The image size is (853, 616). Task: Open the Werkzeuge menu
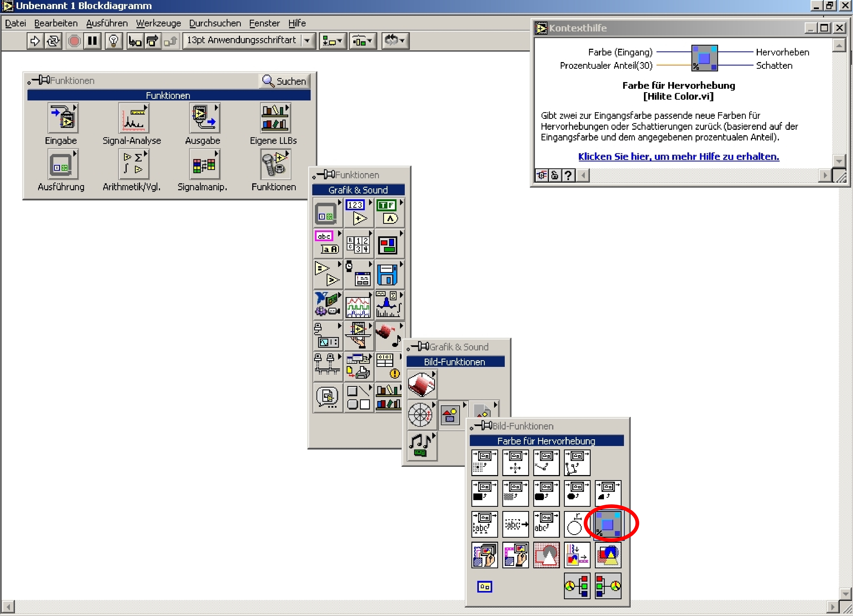coord(158,23)
